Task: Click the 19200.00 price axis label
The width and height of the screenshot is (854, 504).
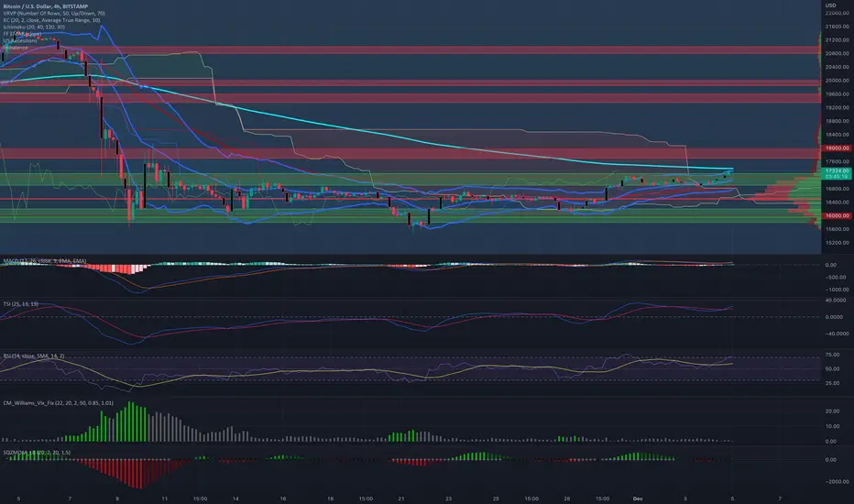Action: [838, 108]
